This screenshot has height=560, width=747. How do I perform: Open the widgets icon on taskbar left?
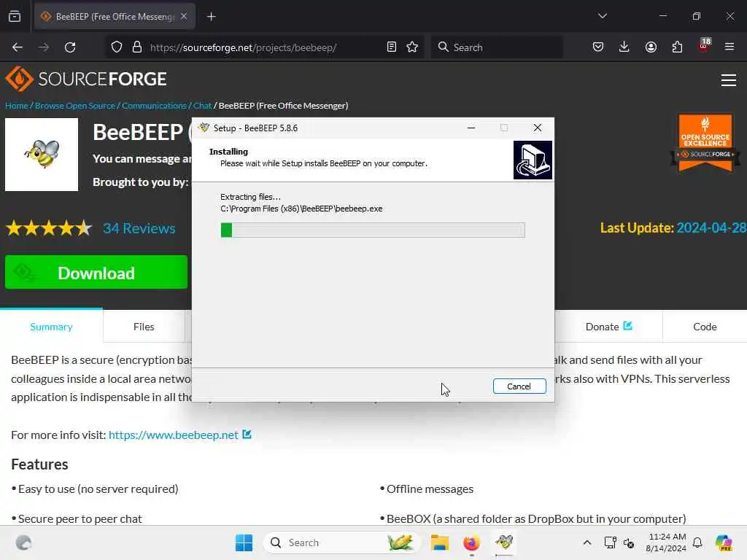coord(23,542)
